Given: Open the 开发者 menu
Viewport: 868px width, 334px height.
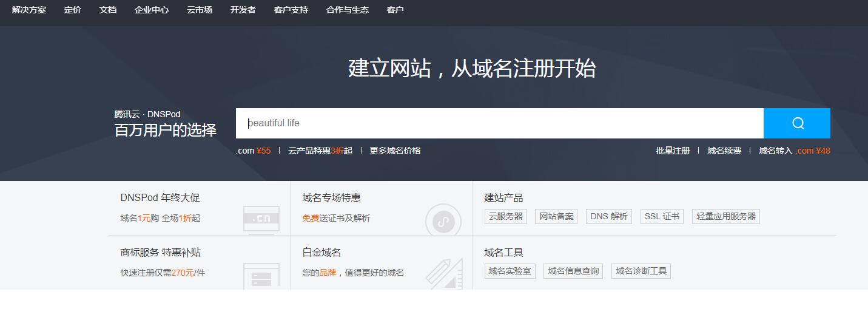Looking at the screenshot, I should (243, 10).
